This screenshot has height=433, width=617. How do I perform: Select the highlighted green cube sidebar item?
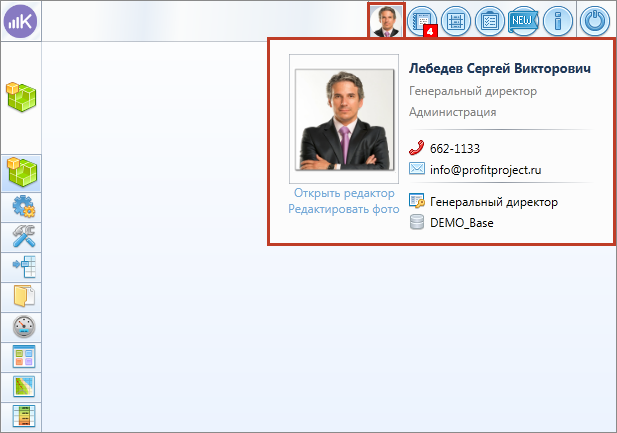[21, 173]
